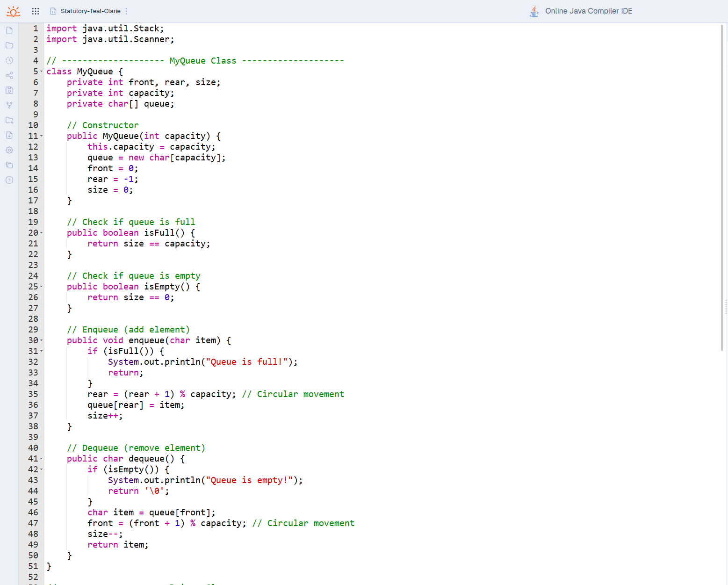
Task: Click the Online Java Compiler IDE title
Action: click(x=589, y=11)
